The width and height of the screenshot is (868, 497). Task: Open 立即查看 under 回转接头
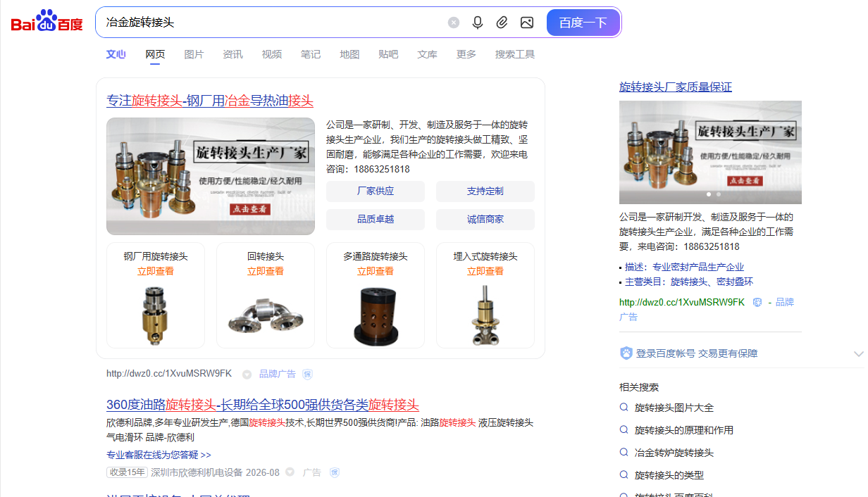coord(266,271)
